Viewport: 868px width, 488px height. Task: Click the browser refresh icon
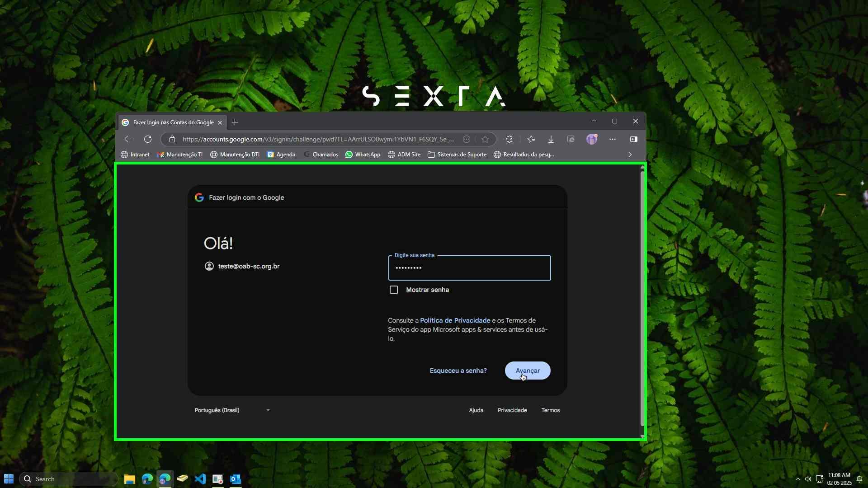coord(148,139)
